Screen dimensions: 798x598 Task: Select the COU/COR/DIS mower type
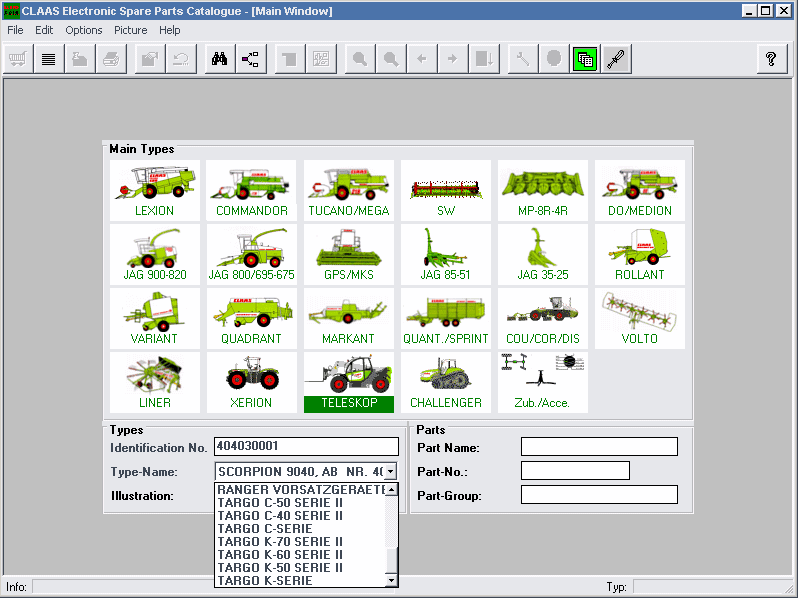(x=543, y=319)
